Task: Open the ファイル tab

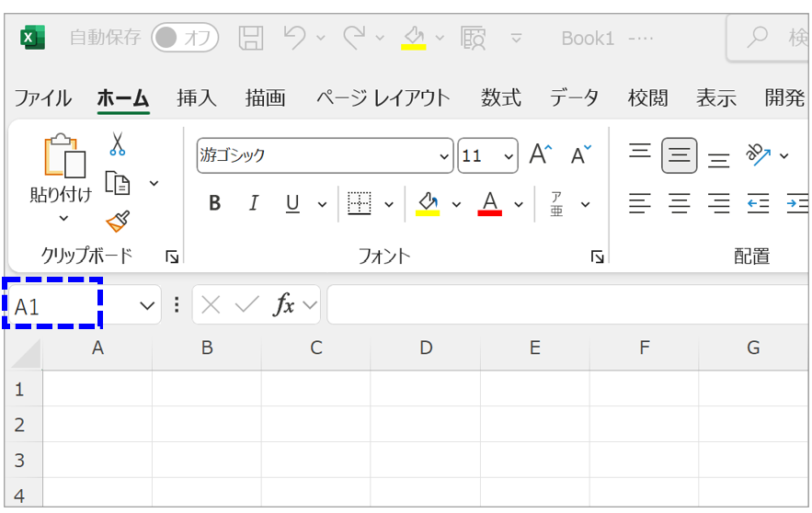Action: click(x=43, y=97)
